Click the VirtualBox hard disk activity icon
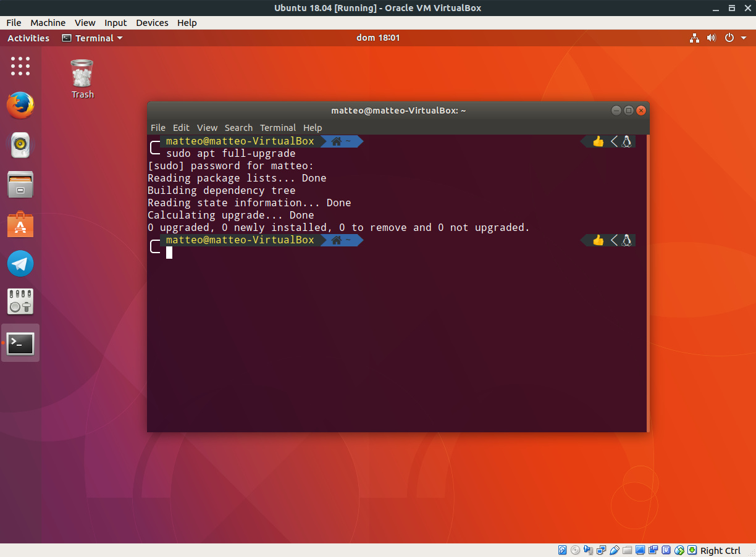Screen dimensions: 756x557 pyautogui.click(x=562, y=550)
